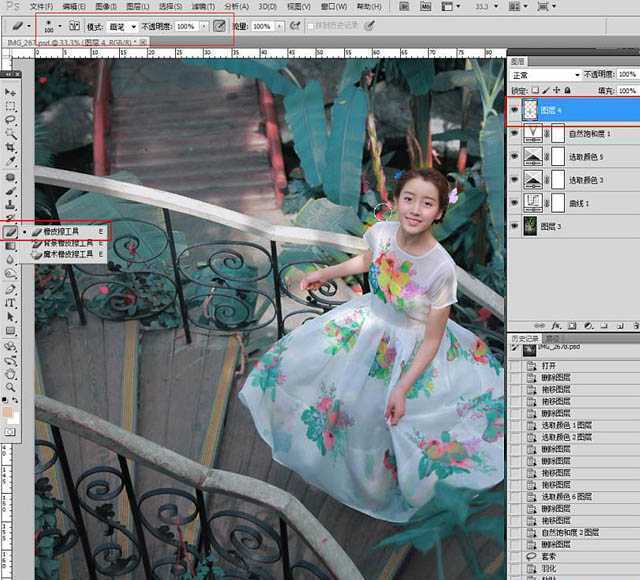Open the brush preset picker dropdown

(x=60, y=27)
